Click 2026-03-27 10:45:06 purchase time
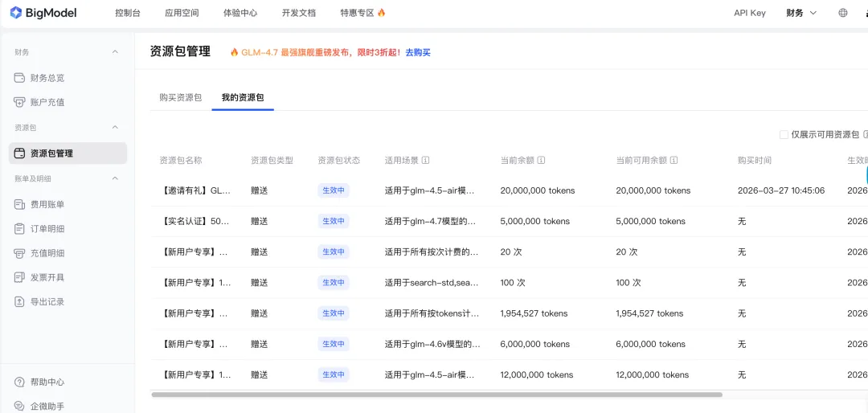Viewport: 868px width, 413px height. click(781, 190)
